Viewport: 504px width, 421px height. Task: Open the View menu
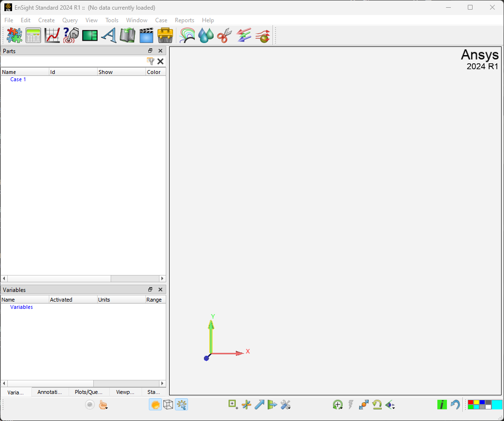coord(91,20)
